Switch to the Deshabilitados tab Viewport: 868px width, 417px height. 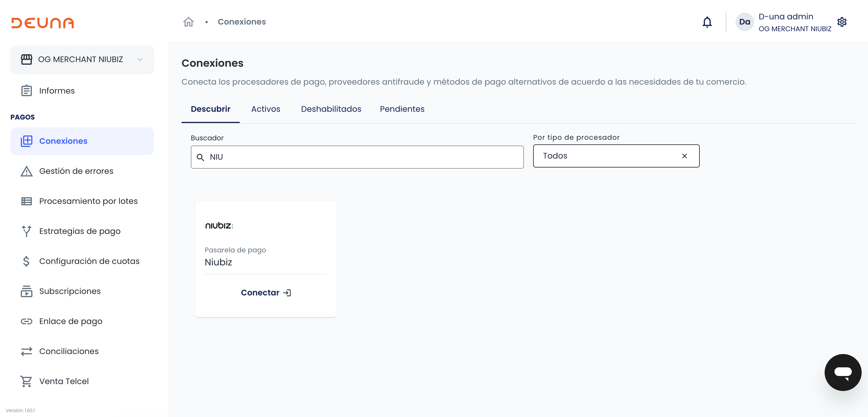click(331, 109)
